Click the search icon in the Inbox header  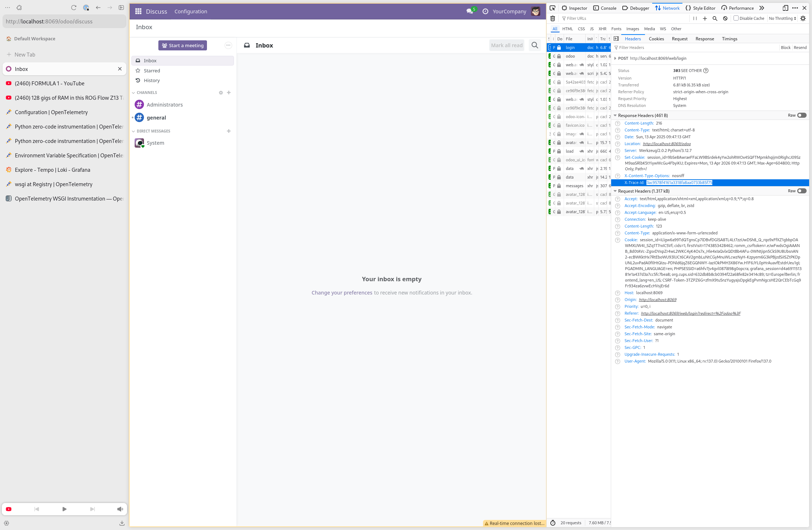point(535,45)
